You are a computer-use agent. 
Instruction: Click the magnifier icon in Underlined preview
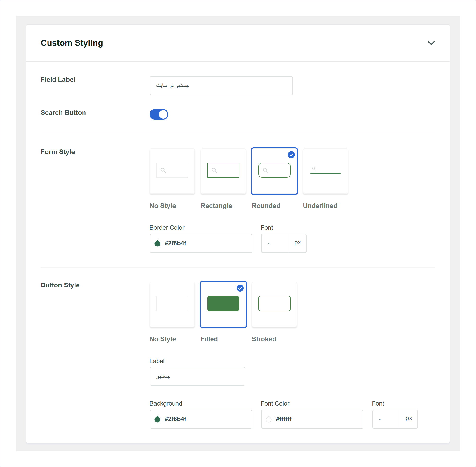[x=314, y=169]
